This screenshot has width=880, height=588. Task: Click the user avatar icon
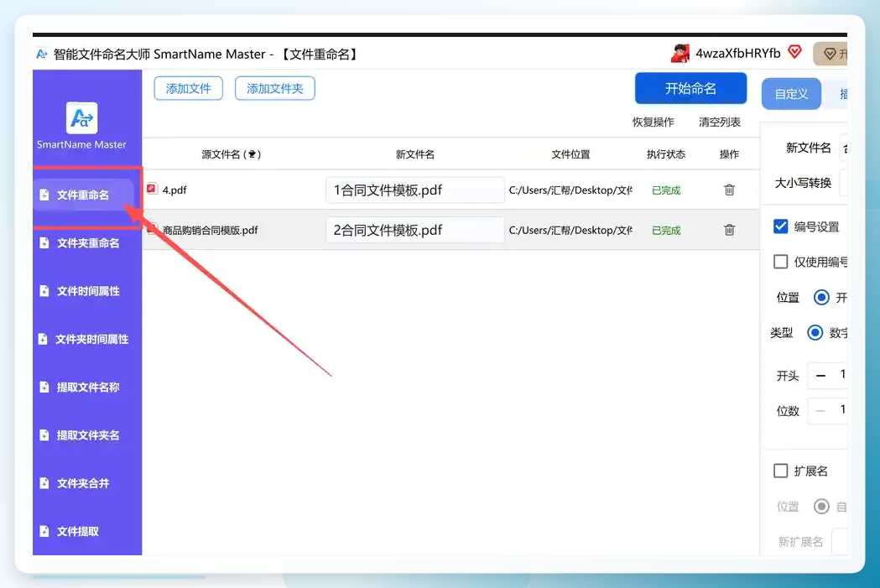[x=680, y=54]
